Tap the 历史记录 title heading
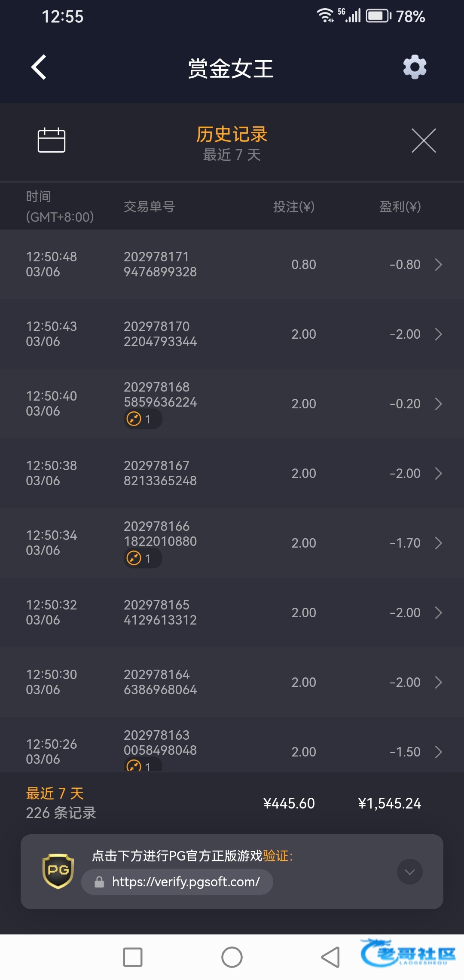The height and width of the screenshot is (980, 464). point(232,135)
